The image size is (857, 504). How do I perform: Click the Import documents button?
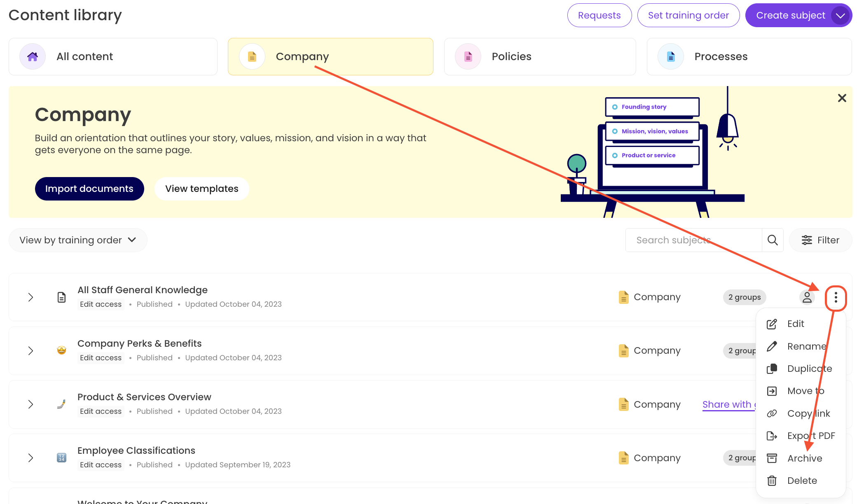click(89, 189)
